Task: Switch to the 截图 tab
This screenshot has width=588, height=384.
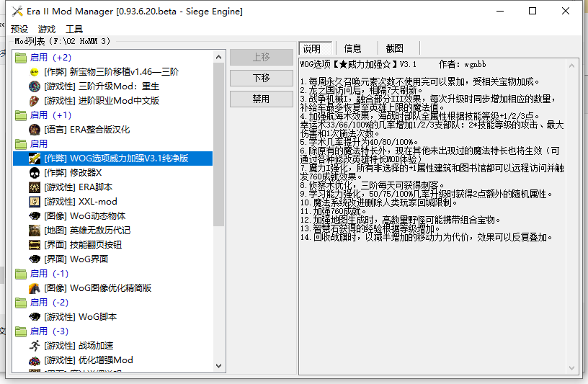Action: tap(394, 48)
